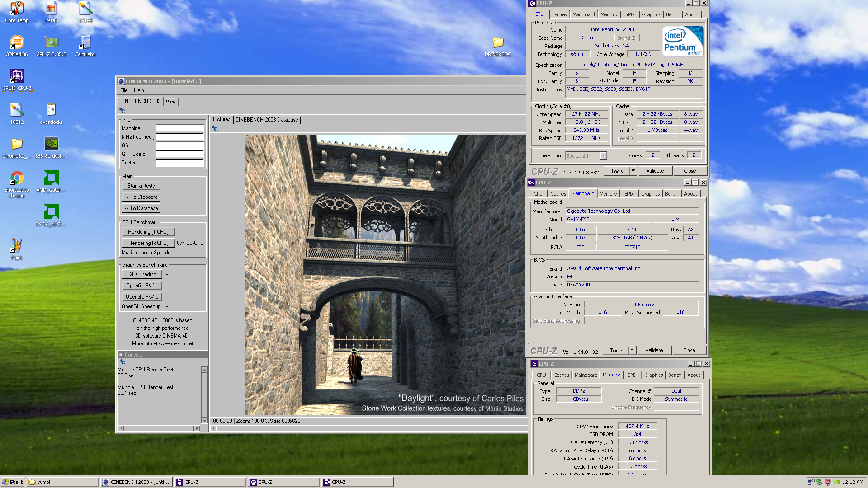Click the MHz (real freq.) input field

click(x=179, y=137)
